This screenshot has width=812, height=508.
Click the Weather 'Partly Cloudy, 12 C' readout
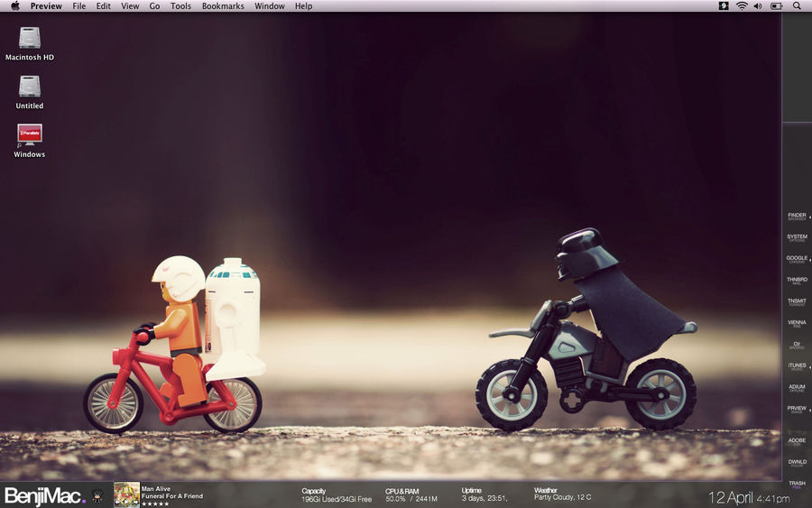tap(562, 497)
